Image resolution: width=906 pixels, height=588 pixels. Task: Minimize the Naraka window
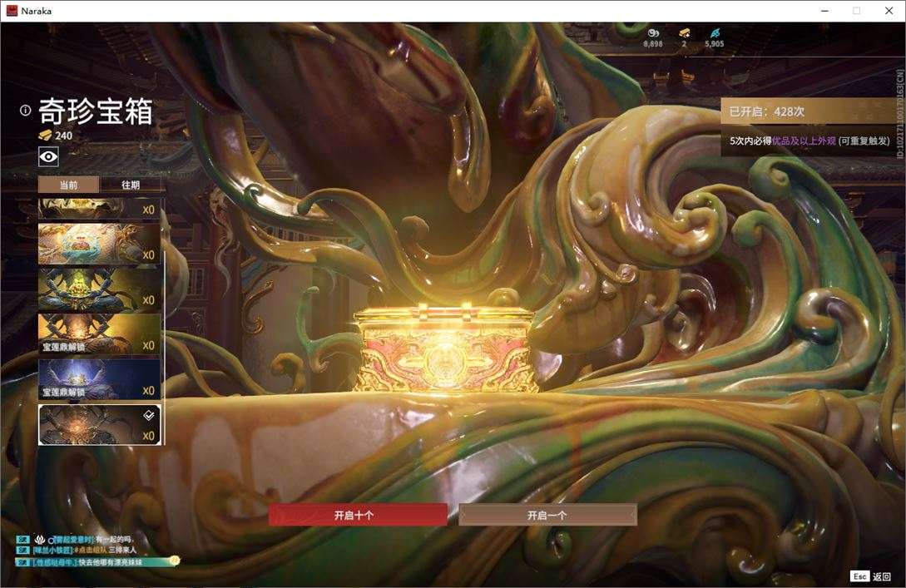[825, 11]
